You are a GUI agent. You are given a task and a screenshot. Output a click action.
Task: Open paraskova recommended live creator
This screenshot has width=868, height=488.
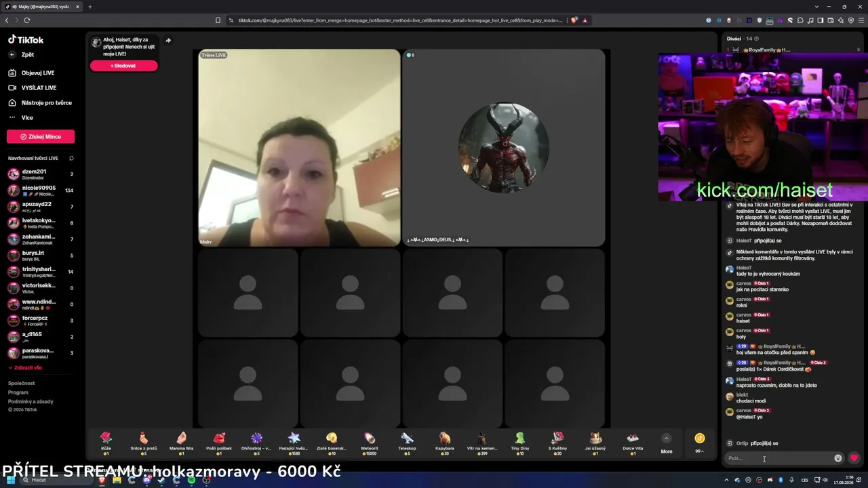41,353
